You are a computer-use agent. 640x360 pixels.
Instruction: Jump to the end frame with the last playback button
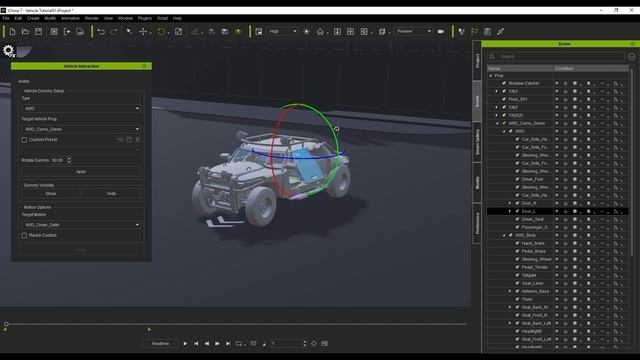(x=228, y=344)
